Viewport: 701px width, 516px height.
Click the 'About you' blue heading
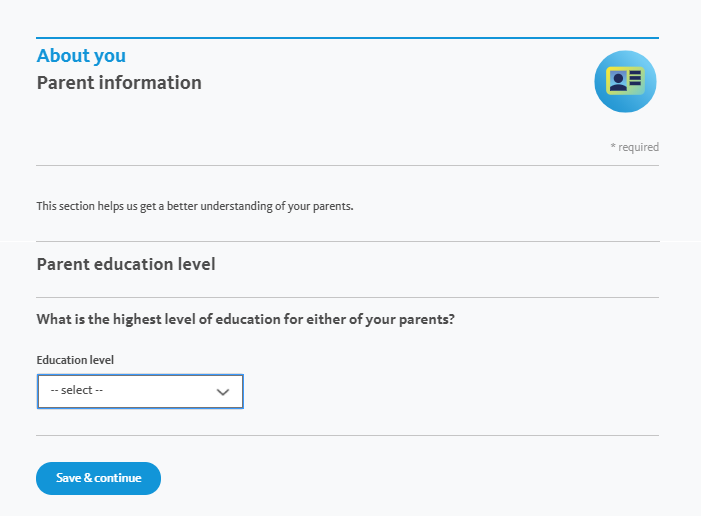(81, 56)
